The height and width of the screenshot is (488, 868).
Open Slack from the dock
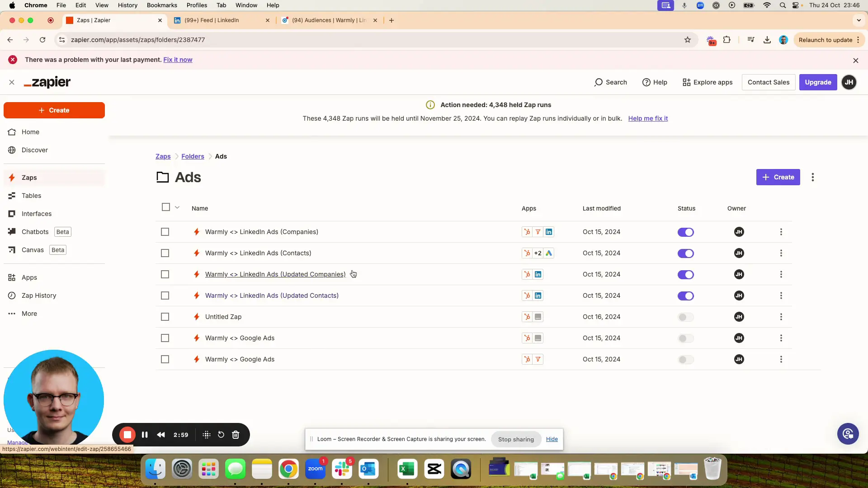[x=342, y=469]
